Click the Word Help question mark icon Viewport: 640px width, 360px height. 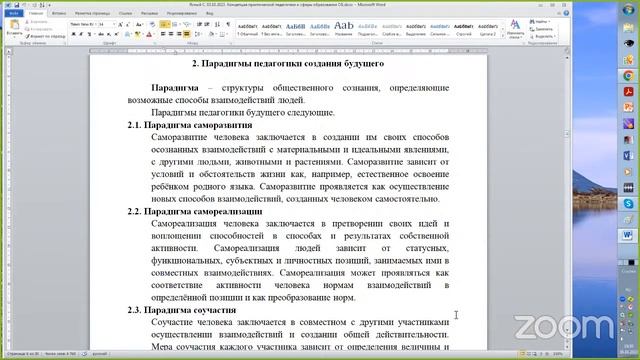tap(566, 13)
